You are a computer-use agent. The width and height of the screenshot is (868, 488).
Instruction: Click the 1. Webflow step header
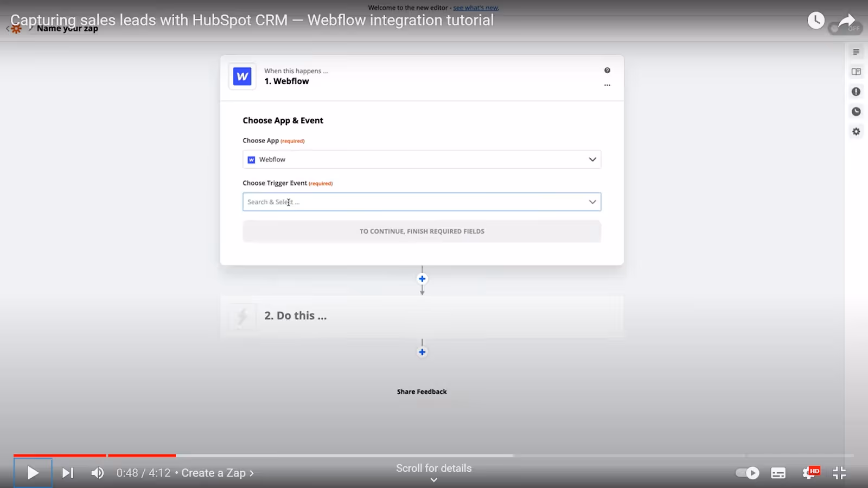tap(422, 78)
